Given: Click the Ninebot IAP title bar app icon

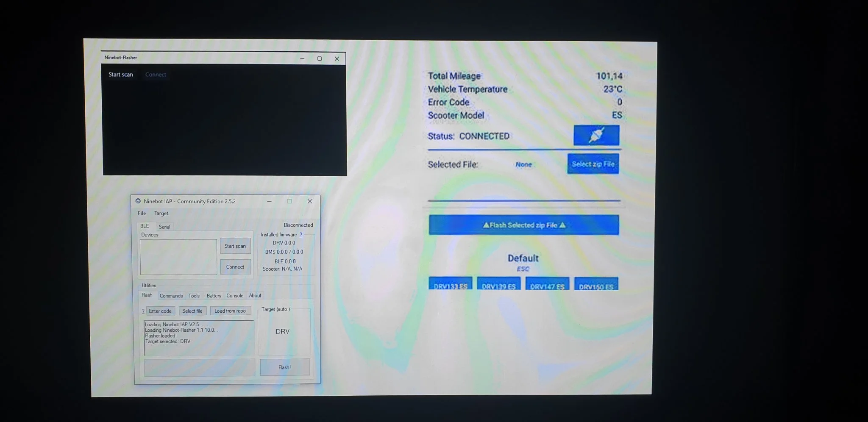Looking at the screenshot, I should [138, 201].
